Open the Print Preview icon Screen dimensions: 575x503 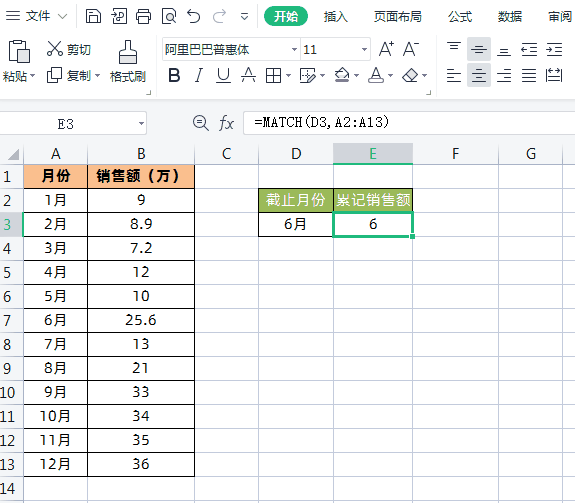point(169,16)
